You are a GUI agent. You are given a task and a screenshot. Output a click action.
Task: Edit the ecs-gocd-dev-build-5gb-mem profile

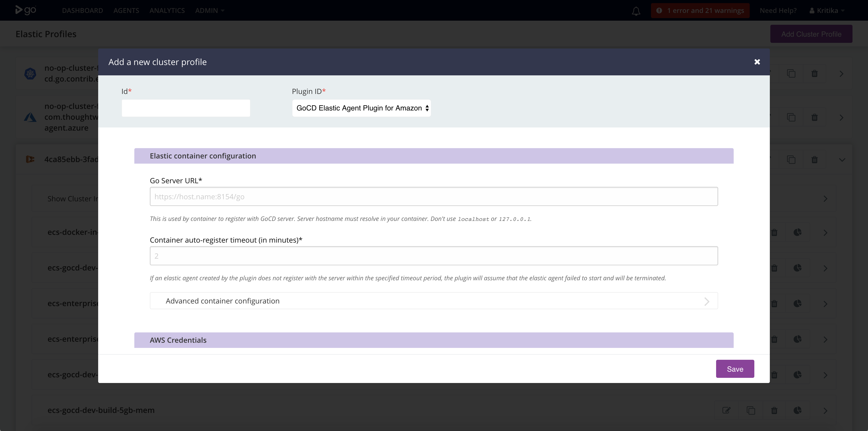726,410
